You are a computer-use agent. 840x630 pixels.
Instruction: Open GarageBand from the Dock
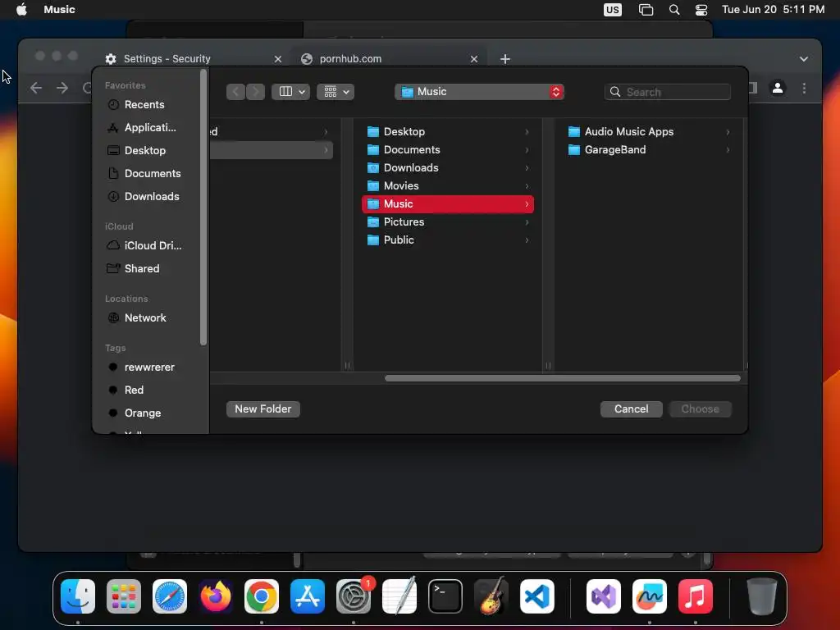coord(491,596)
